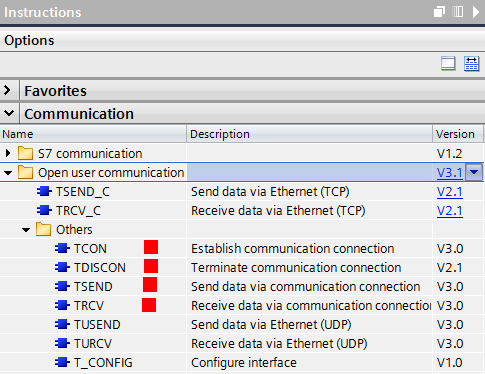Select the TUSEND instruction name
485x374 pixels.
[97, 325]
